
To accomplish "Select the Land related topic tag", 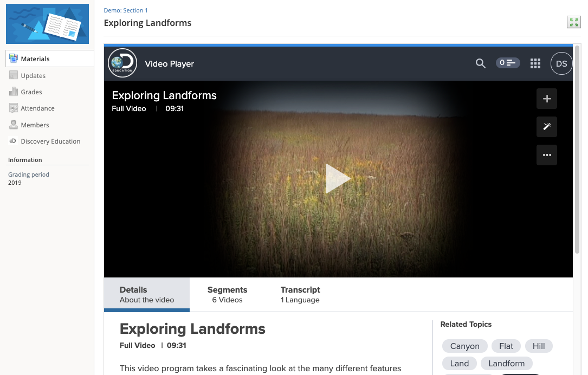I will tap(460, 364).
